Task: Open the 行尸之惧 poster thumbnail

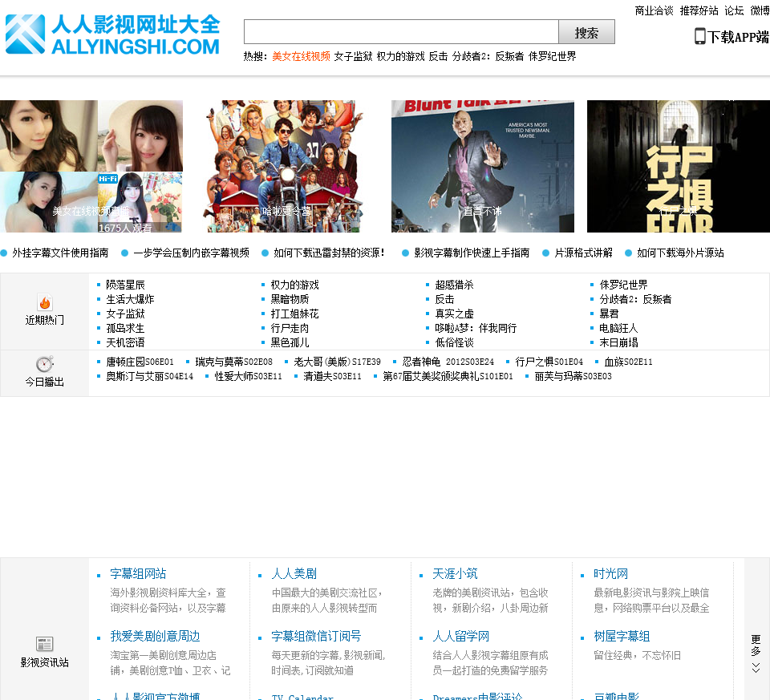Action: [679, 167]
